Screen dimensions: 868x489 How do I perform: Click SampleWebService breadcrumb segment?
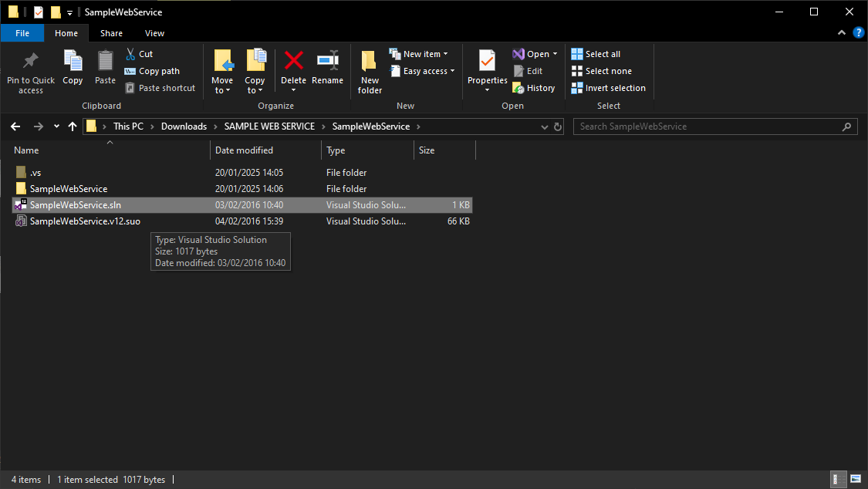(x=371, y=126)
